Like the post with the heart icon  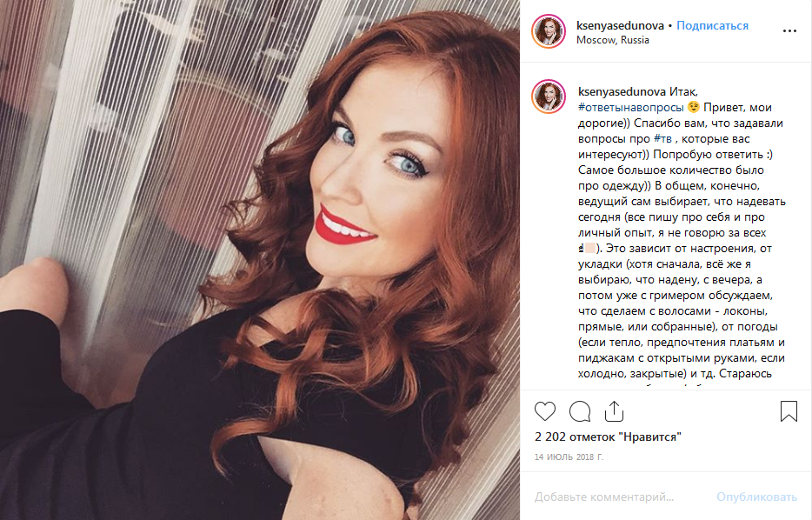tap(545, 411)
